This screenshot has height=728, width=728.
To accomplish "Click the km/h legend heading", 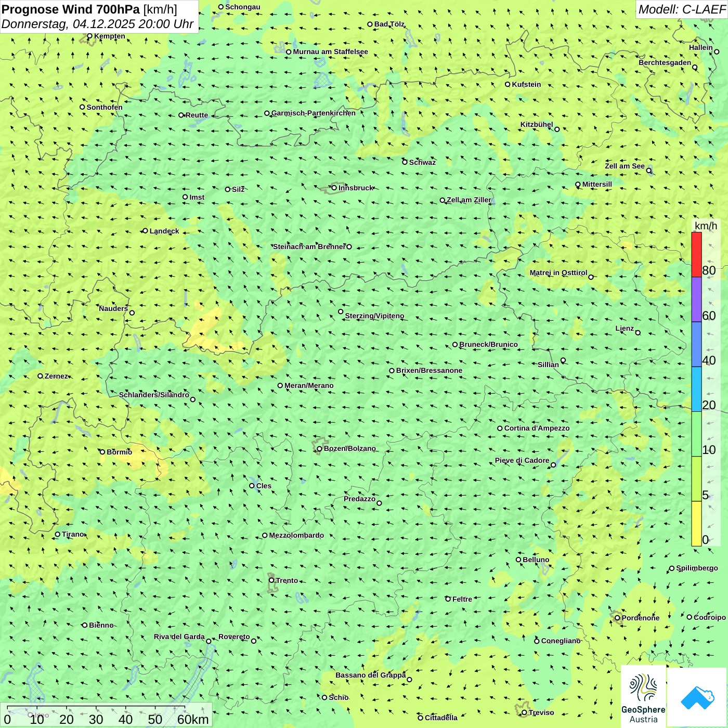I will click(706, 226).
